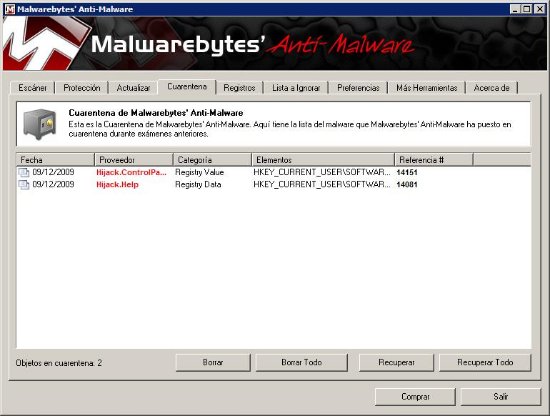The width and height of the screenshot is (550, 416).
Task: Open the Protección tab
Action: coord(82,88)
